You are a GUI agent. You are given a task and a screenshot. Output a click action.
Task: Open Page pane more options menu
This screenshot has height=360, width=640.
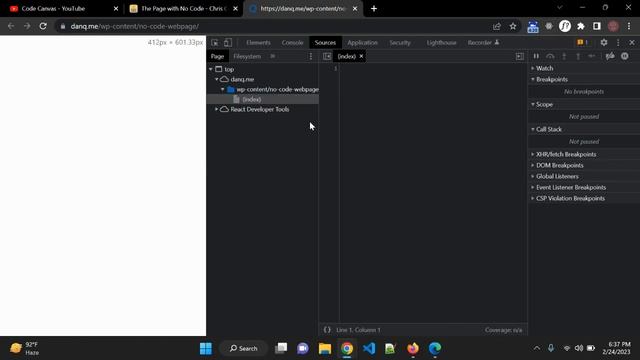click(311, 56)
